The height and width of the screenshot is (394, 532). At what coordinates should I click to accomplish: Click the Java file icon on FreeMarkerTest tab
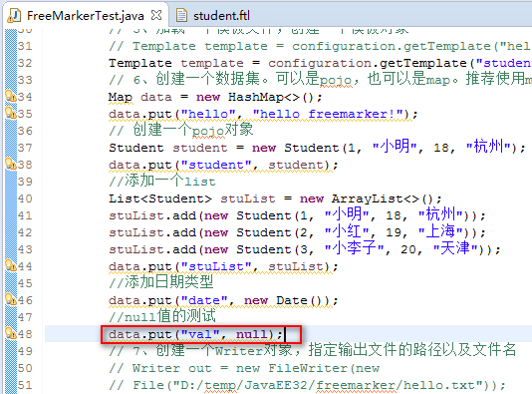[x=15, y=16]
